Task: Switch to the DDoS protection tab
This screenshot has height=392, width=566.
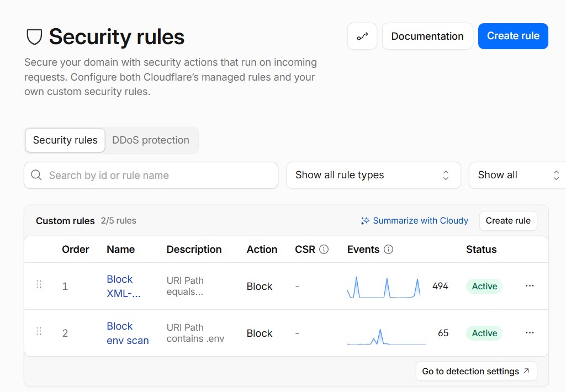Action: point(151,140)
